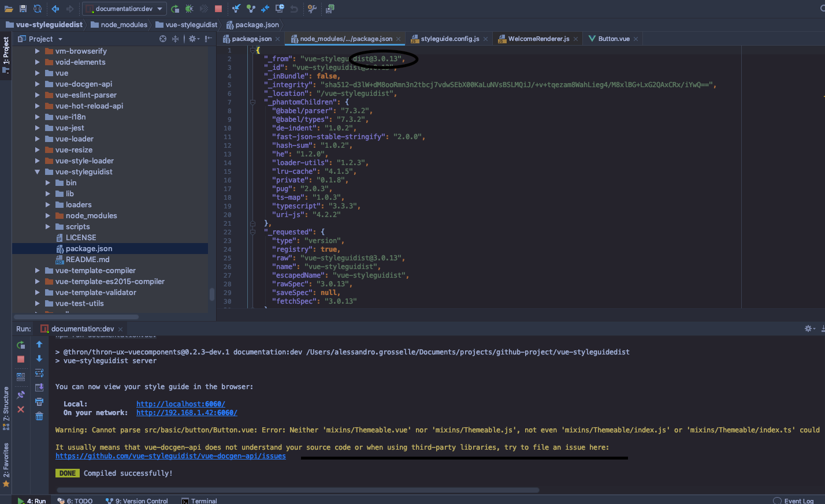The width and height of the screenshot is (825, 504).
Task: Open the vue-docgen-api issues link
Action: click(x=170, y=456)
